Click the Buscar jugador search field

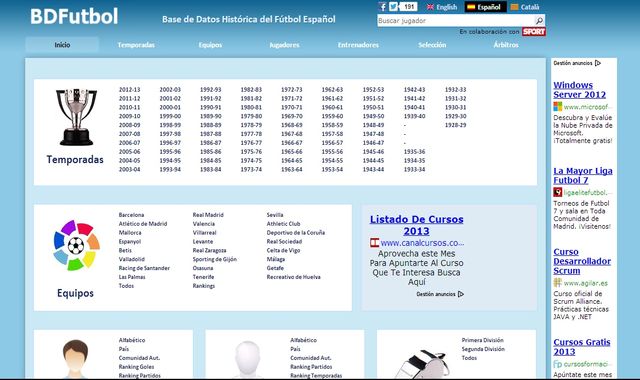[456, 20]
